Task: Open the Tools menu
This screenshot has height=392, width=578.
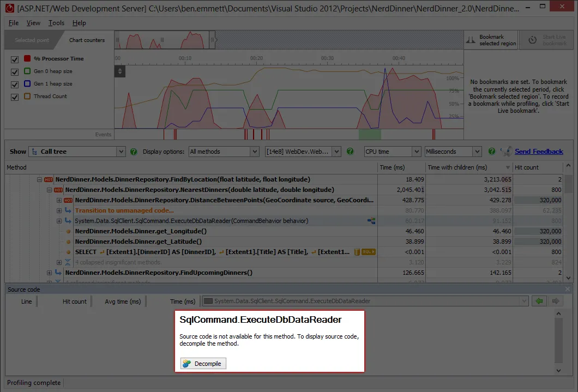Action: tap(56, 23)
